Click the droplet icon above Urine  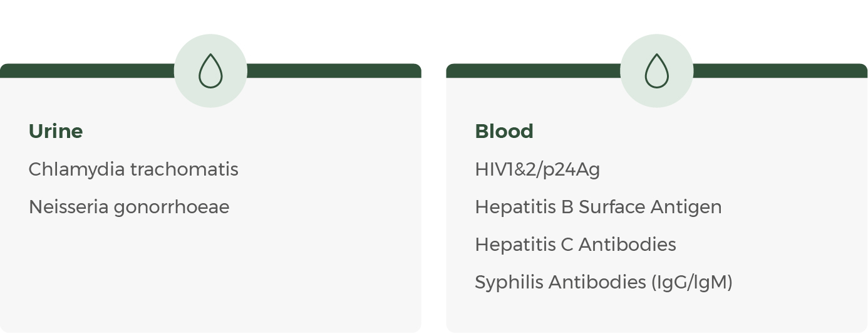point(210,71)
